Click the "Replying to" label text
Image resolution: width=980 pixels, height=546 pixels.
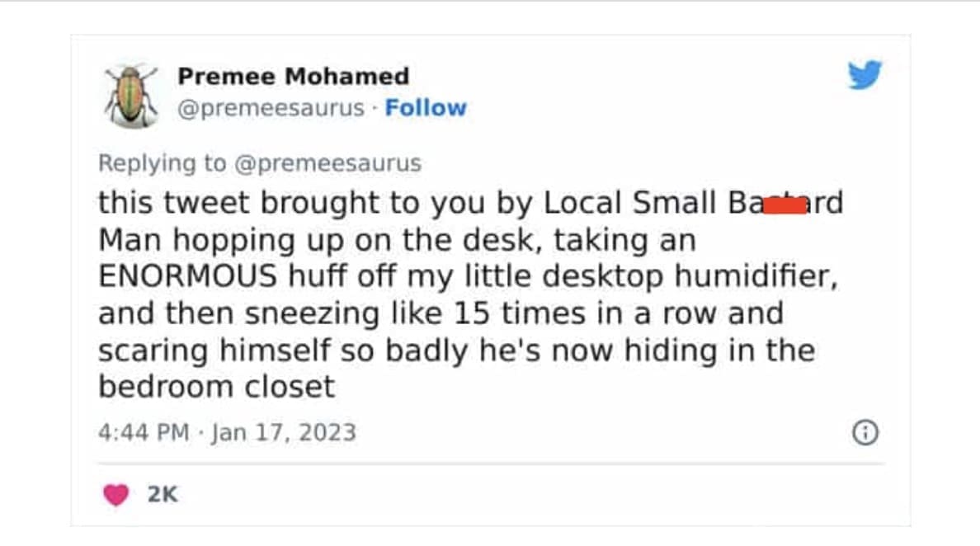pyautogui.click(x=162, y=163)
